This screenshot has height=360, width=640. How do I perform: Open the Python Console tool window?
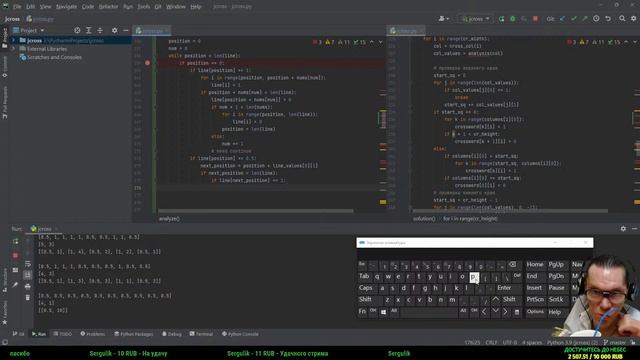[x=240, y=334]
